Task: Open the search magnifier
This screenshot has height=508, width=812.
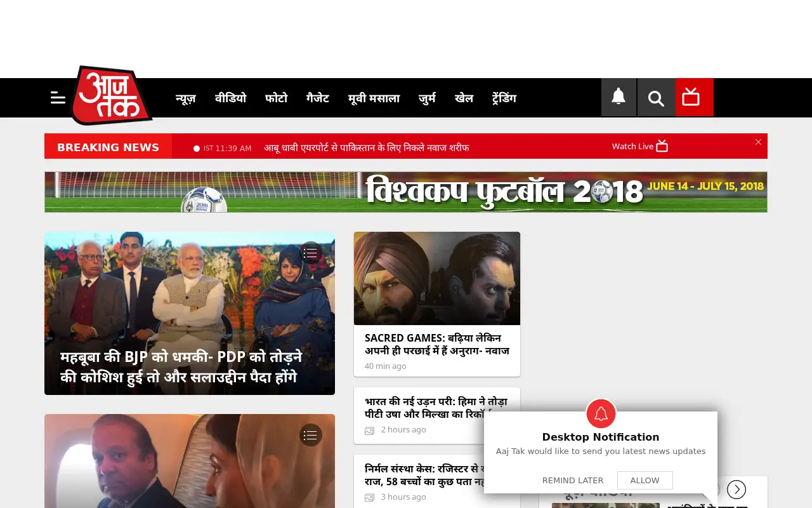Action: (x=656, y=98)
